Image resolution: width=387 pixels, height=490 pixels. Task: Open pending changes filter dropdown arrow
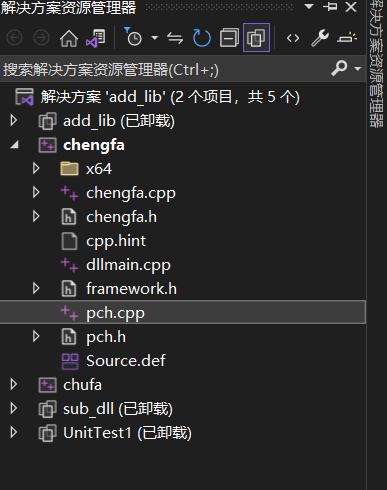pos(154,38)
